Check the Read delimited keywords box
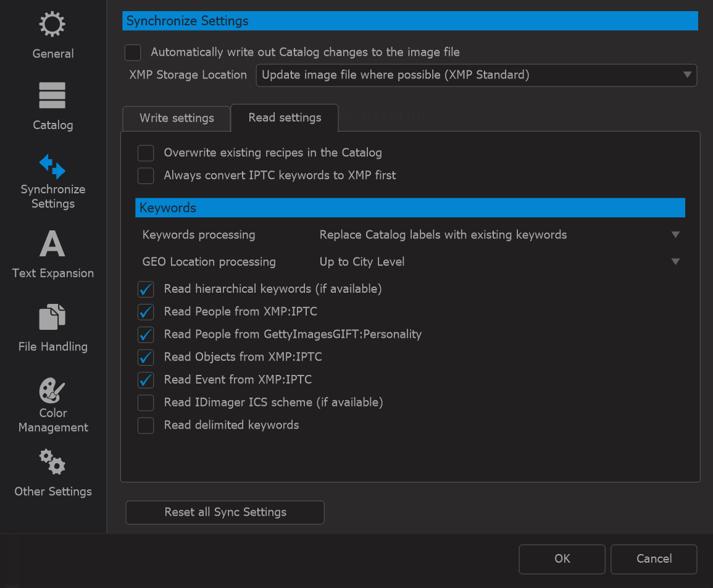The width and height of the screenshot is (713, 588). point(146,426)
